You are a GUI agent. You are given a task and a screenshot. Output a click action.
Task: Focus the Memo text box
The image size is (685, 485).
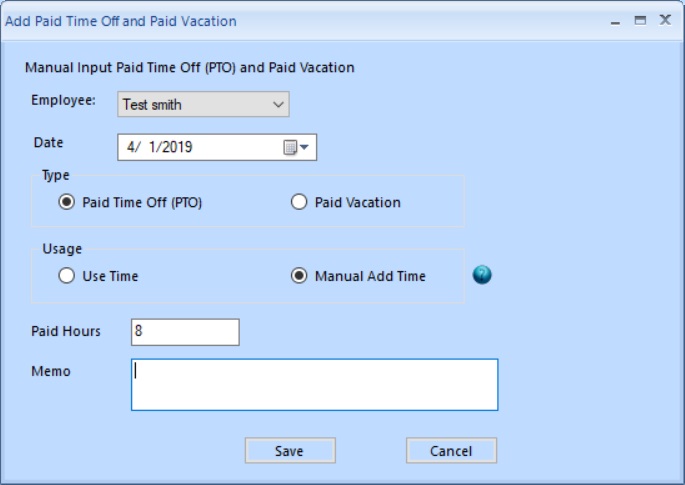(314, 385)
